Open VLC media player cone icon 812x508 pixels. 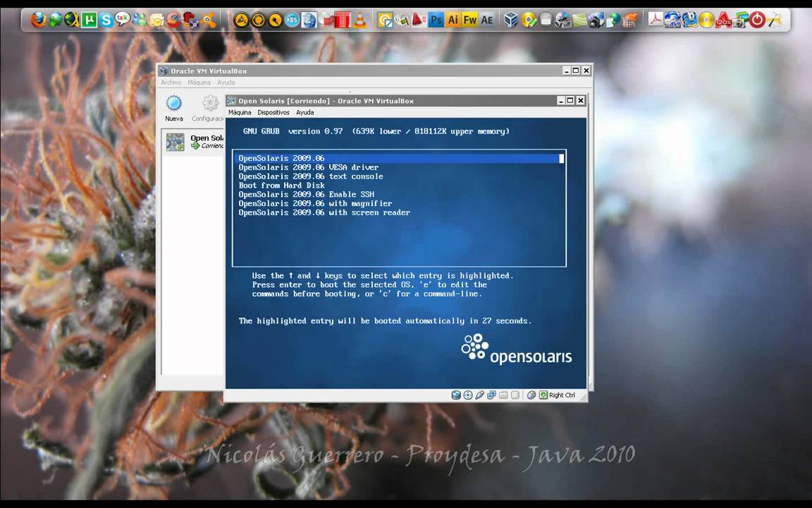coord(359,20)
